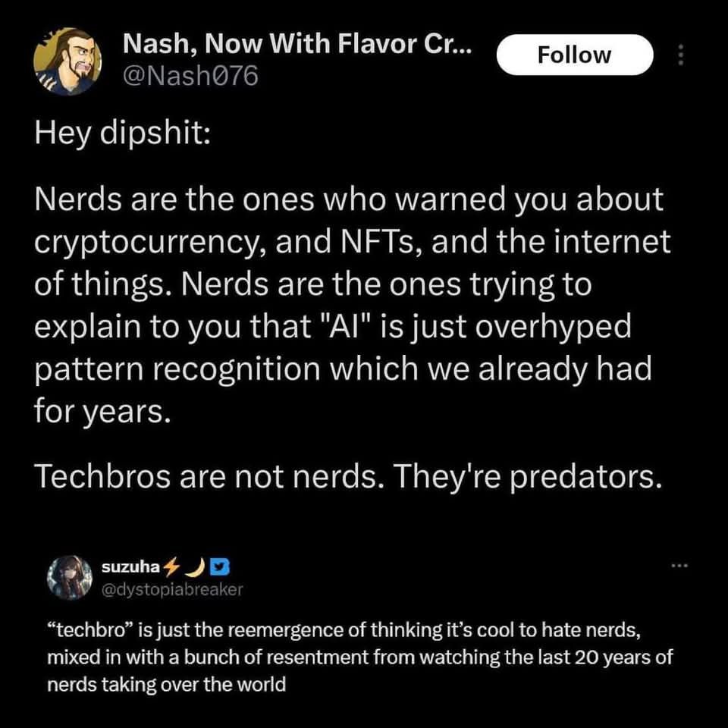This screenshot has width=728, height=728.
Task: Click the line 'Techbros are not nerds. They're predators.'
Action: pyautogui.click(x=348, y=476)
